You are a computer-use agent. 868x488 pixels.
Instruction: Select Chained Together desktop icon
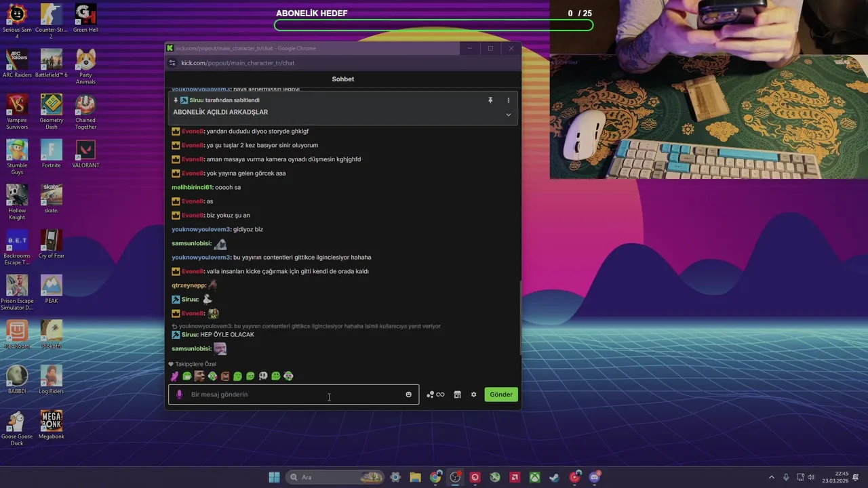pos(85,112)
